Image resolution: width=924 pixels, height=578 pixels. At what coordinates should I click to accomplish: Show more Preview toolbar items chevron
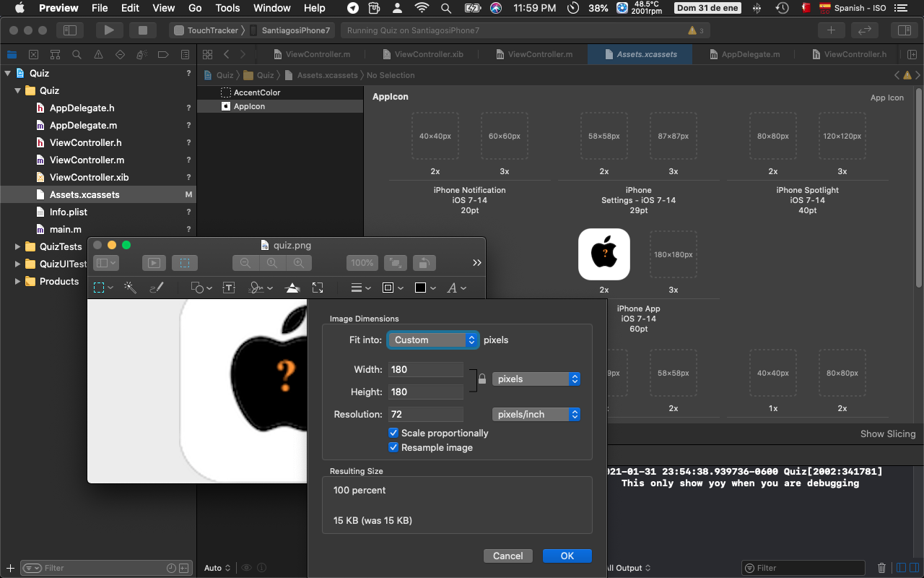pyautogui.click(x=477, y=263)
